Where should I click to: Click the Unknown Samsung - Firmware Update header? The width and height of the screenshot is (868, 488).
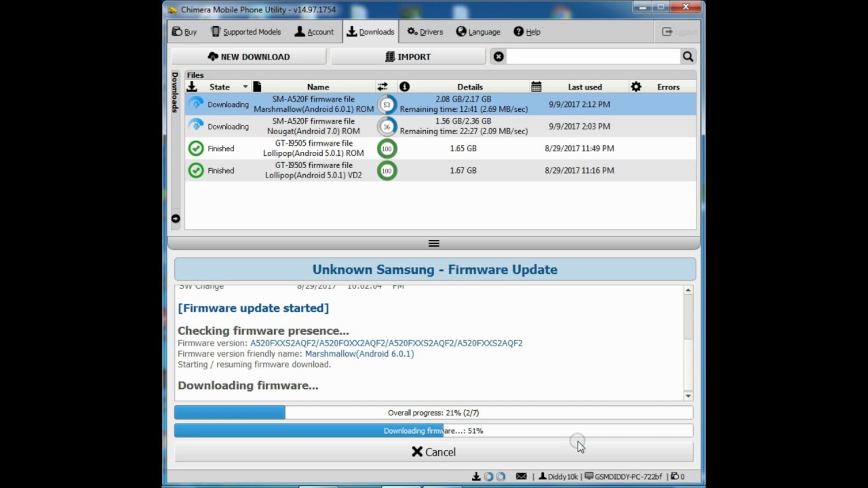coord(435,269)
